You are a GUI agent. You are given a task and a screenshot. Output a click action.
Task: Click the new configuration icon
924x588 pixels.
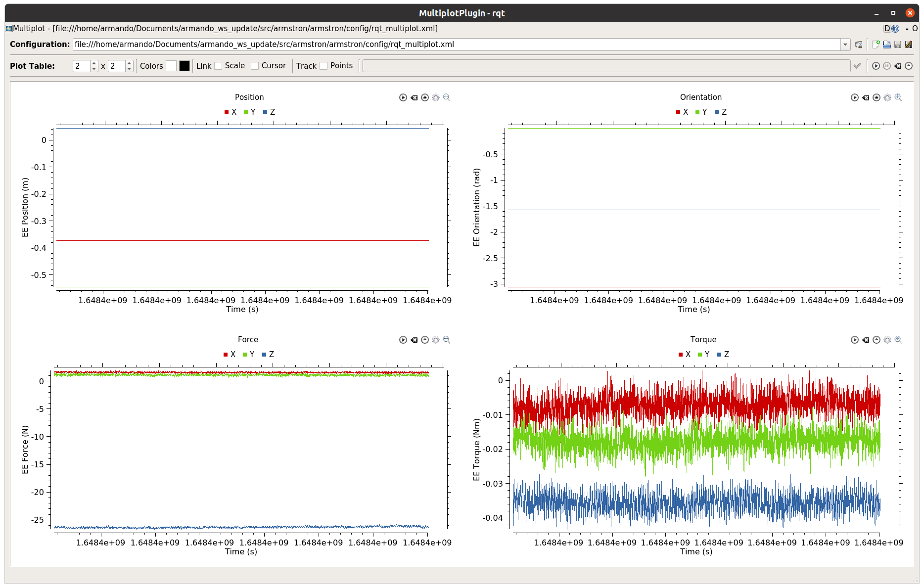(x=876, y=45)
